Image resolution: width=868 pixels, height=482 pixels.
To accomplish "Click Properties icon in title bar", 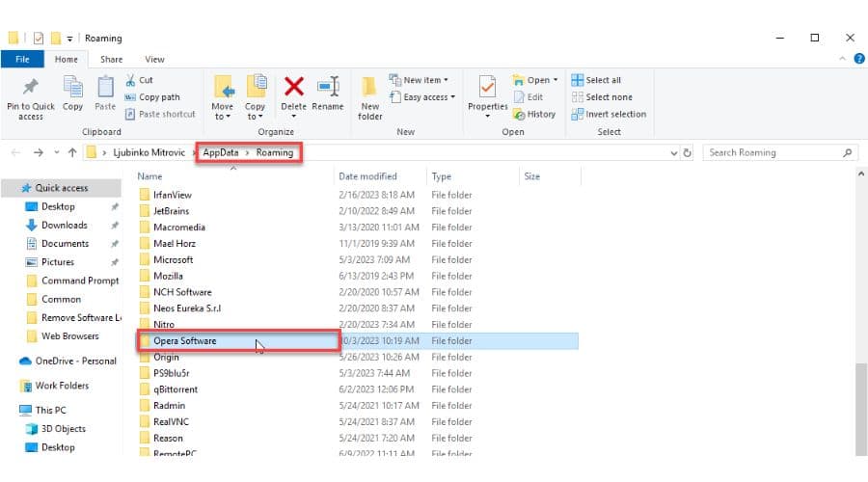I will (x=39, y=39).
